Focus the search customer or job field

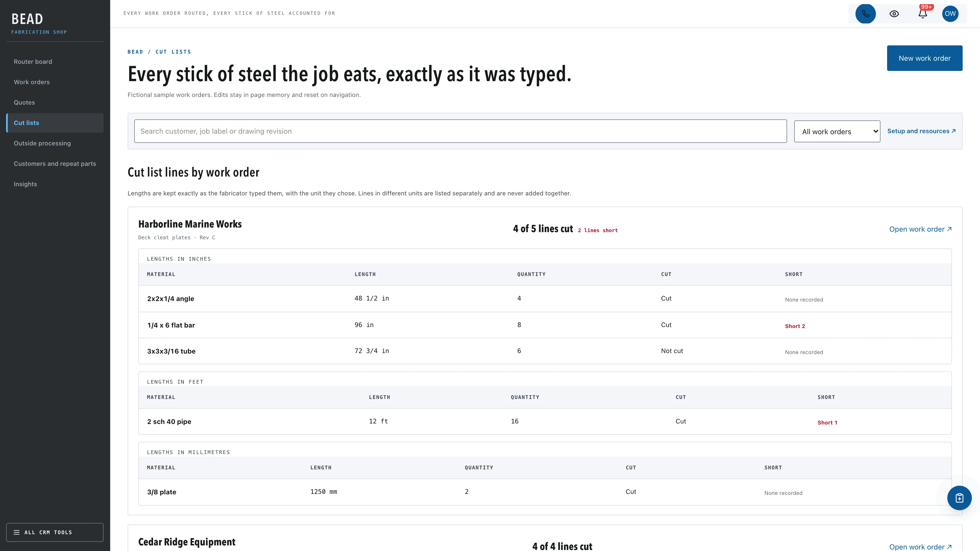pos(460,131)
